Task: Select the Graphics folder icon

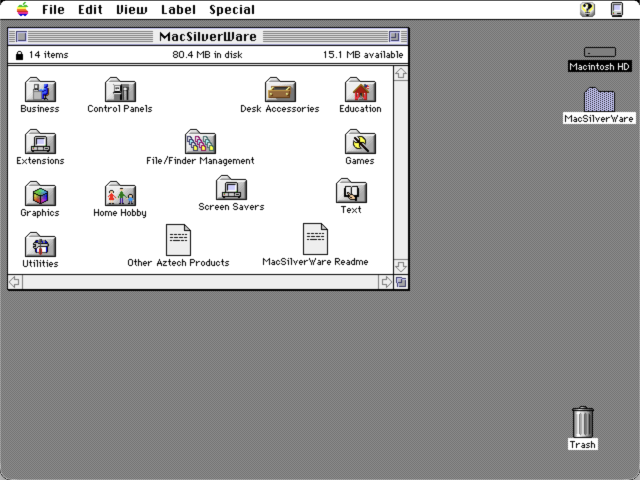Action: point(40,193)
